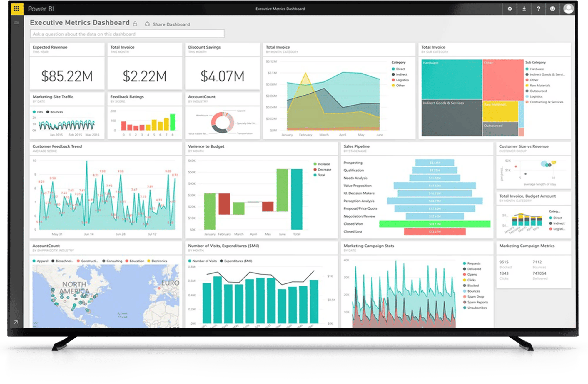Click the Electronics legend item on map

157,261
